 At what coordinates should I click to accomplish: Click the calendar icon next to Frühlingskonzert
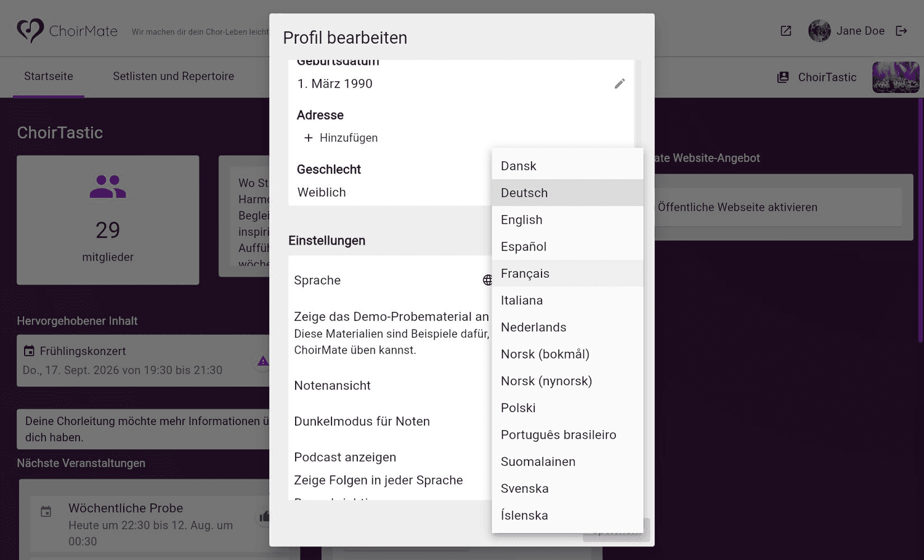(29, 351)
